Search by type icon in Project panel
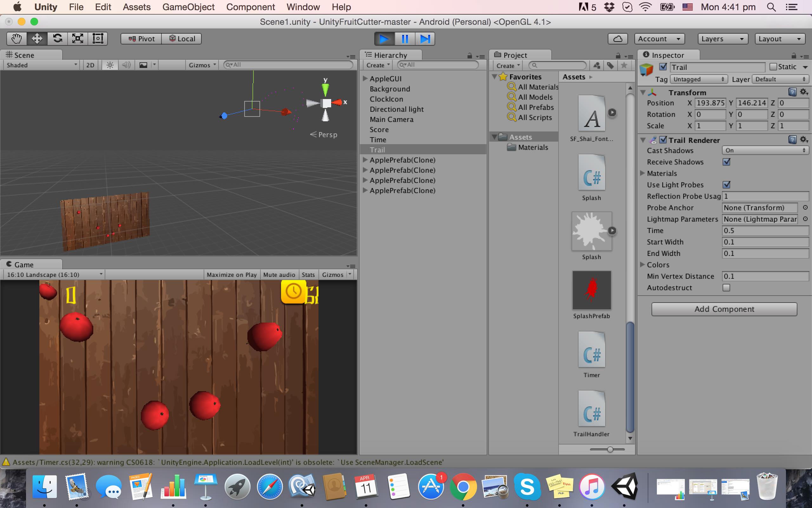Screen dimensions: 812x508 (597, 65)
